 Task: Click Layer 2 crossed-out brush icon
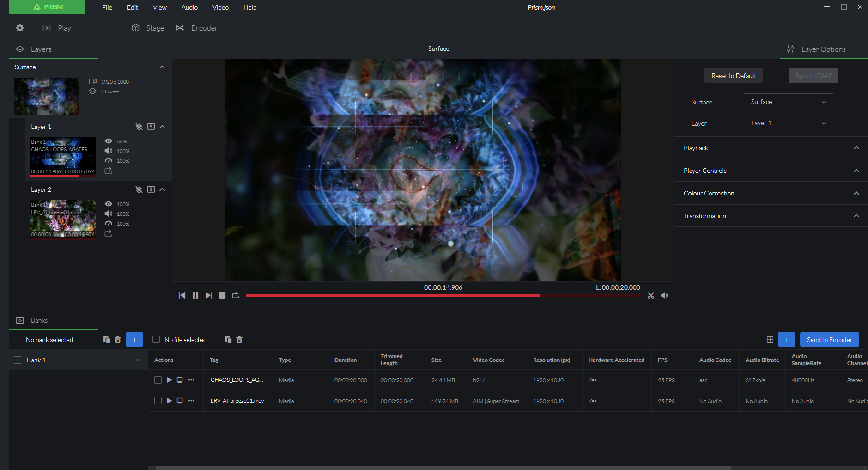tap(139, 189)
